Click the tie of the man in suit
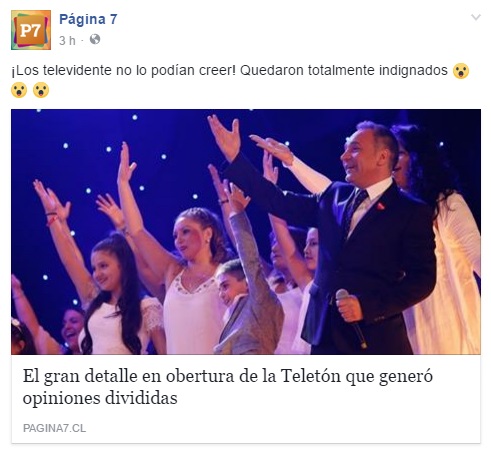 [355, 206]
